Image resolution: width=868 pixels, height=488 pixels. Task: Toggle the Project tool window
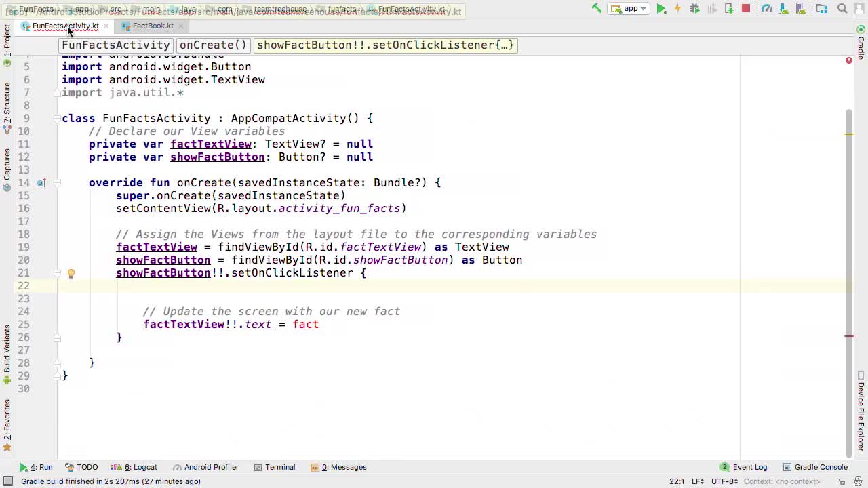pyautogui.click(x=7, y=44)
